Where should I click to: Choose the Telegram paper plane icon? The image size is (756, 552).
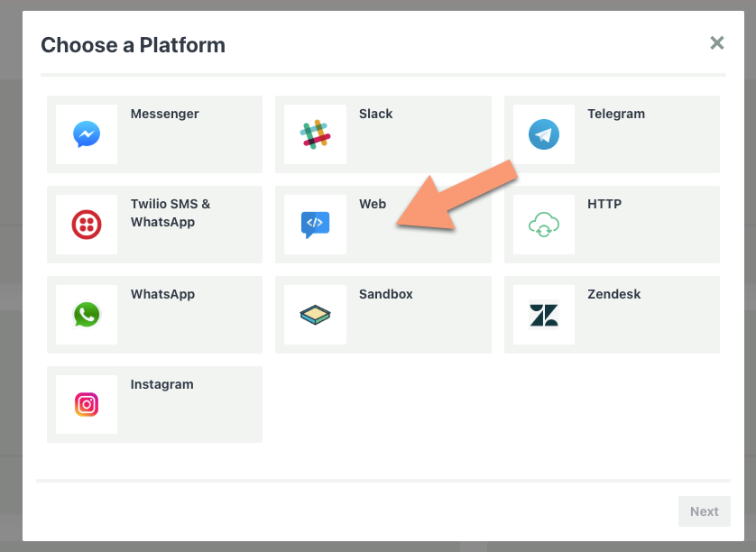tap(543, 133)
